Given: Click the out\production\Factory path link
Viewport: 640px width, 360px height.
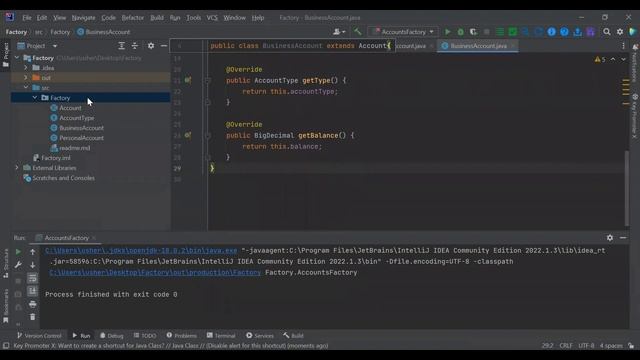Looking at the screenshot, I should [155, 272].
